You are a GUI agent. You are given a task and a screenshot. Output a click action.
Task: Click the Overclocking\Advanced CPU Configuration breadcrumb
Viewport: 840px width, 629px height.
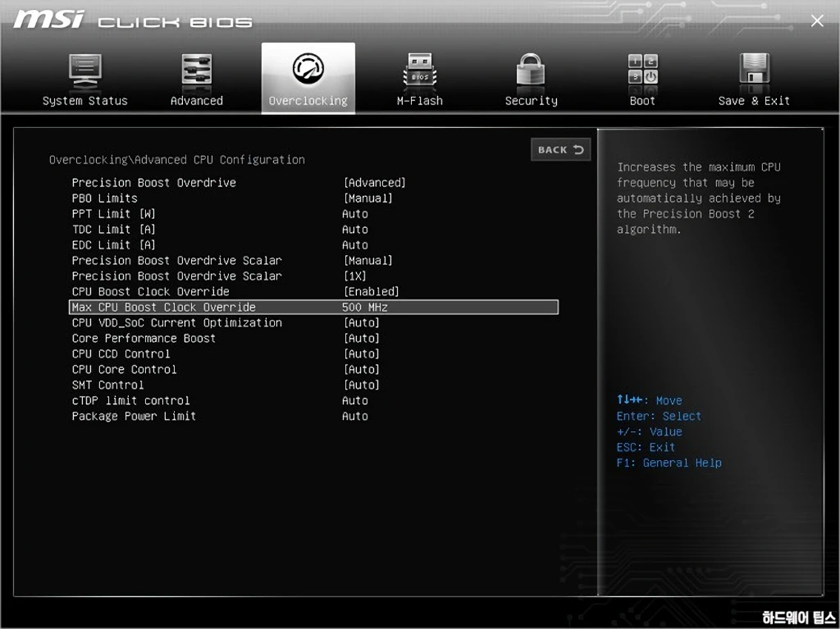[x=177, y=160]
